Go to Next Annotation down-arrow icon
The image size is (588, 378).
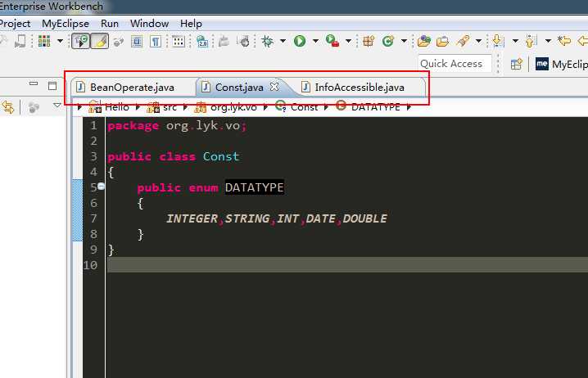coord(497,41)
